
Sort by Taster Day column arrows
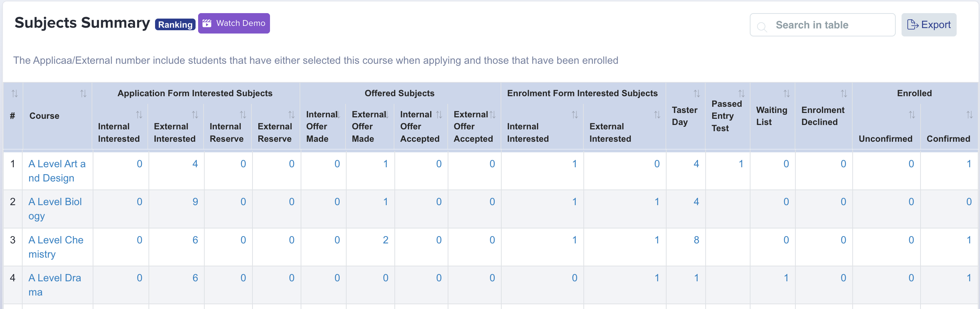(x=697, y=94)
